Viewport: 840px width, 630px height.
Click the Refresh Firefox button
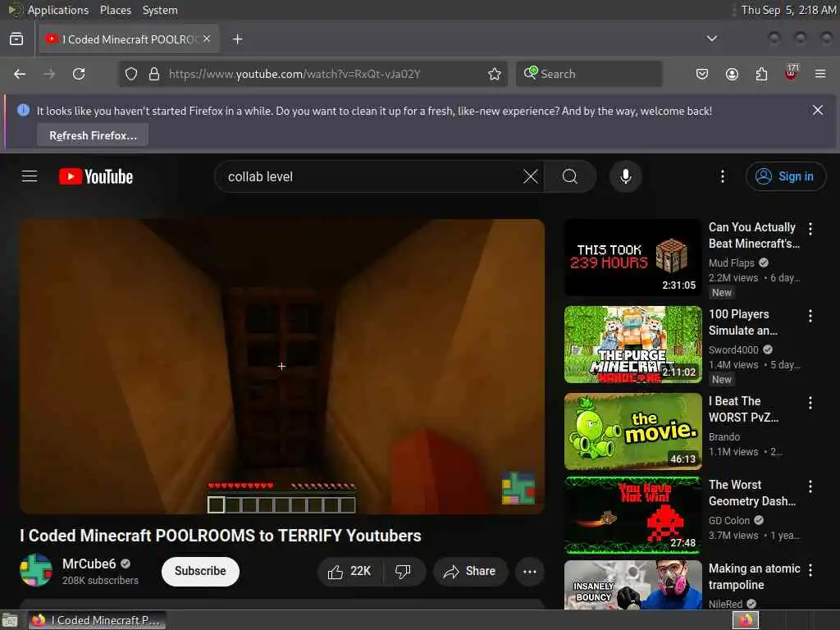click(x=93, y=135)
